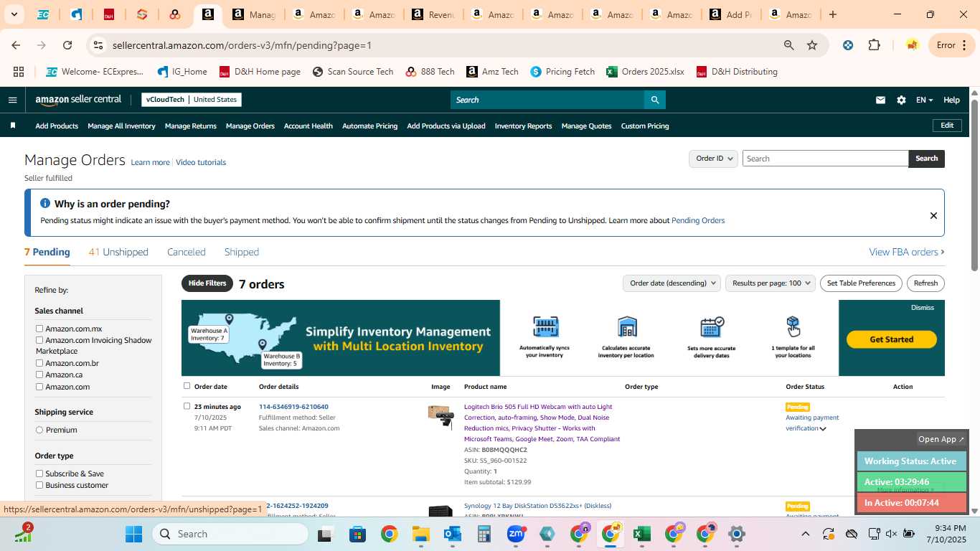Click the order search input field
This screenshot has width=980, height=551.
(x=825, y=159)
